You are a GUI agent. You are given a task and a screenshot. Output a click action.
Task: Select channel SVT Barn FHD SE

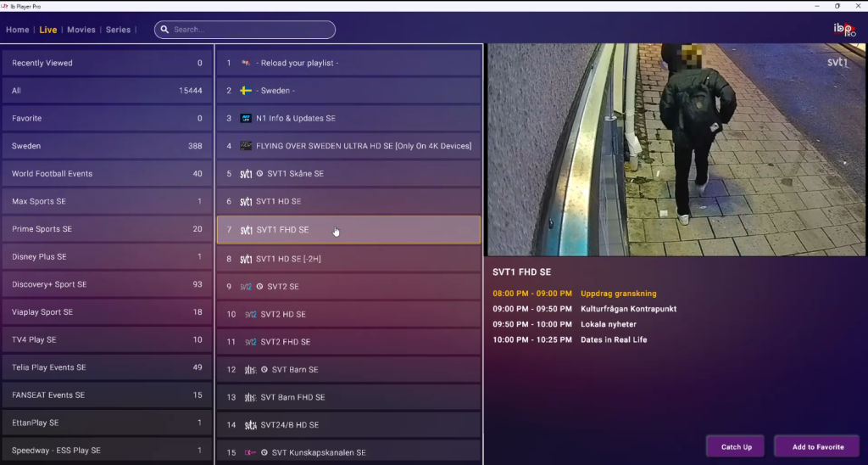348,397
